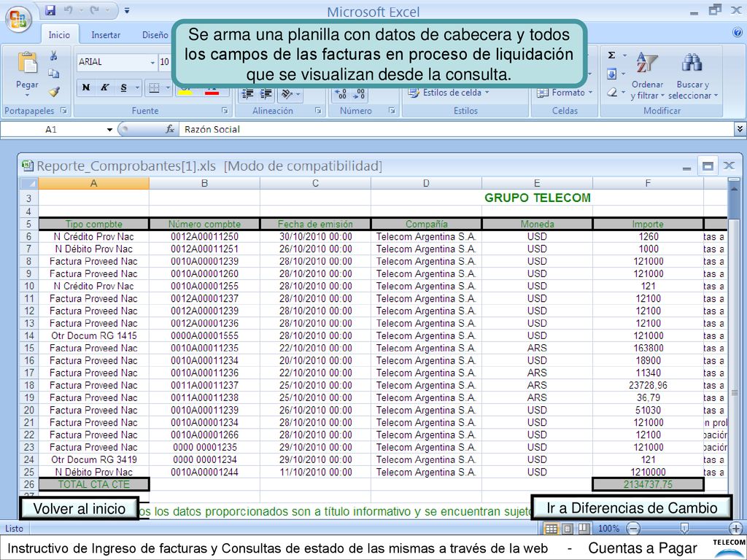Click Ir a Diferencias de Cambio button

(632, 508)
